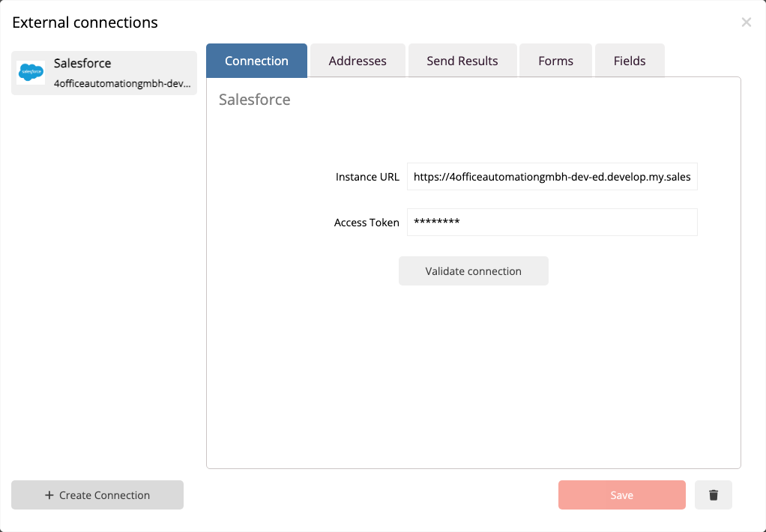Screen dimensions: 766x532
Task: Open the Addresses tab
Action: coord(358,61)
